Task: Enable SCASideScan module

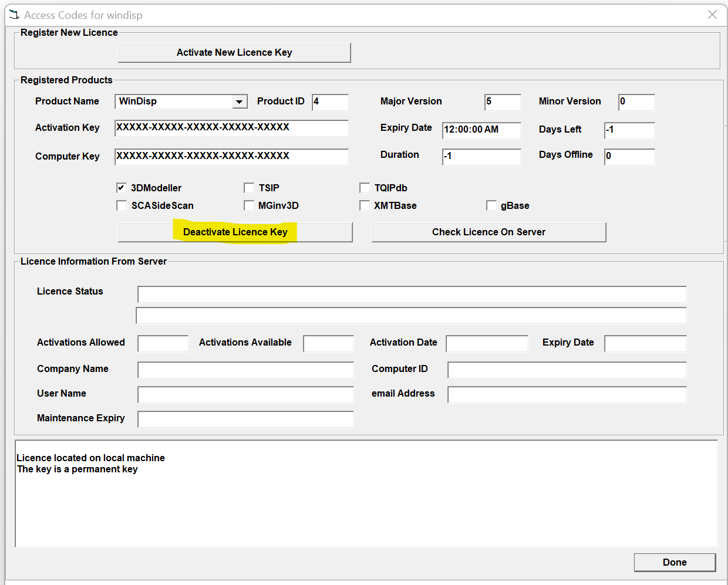Action: pyautogui.click(x=122, y=205)
